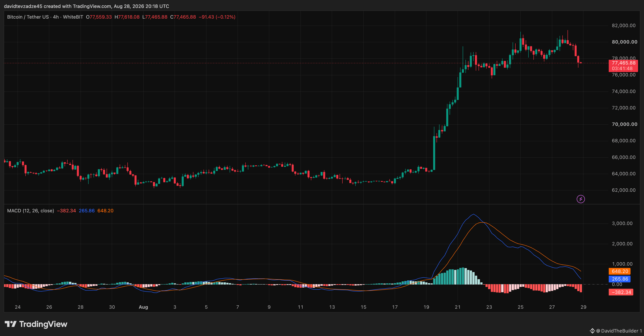Click the price change −91.43 (−0.12%)
644x336 pixels.
[217, 17]
